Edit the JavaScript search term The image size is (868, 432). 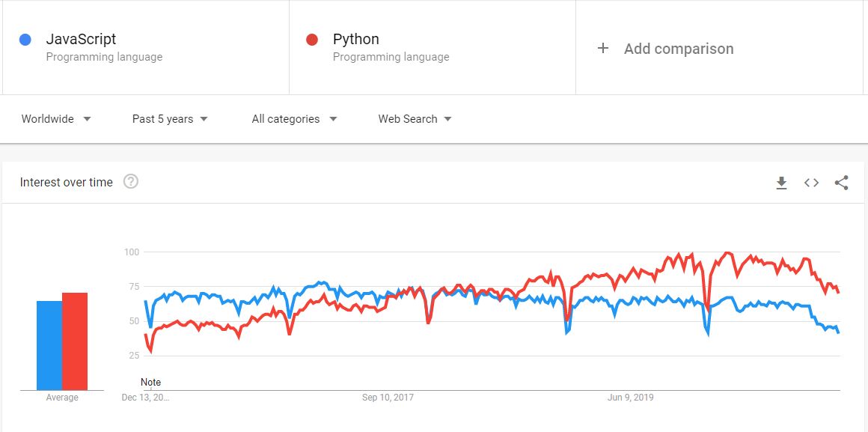pos(81,40)
